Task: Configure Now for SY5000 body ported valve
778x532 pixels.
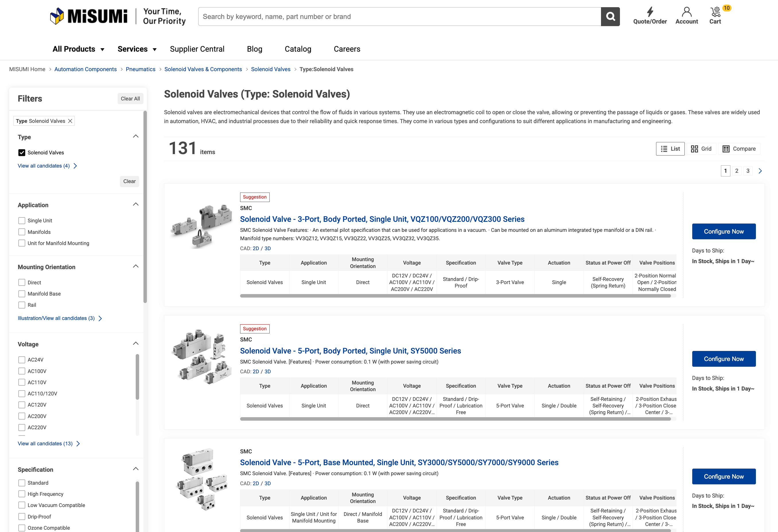Action: click(724, 359)
